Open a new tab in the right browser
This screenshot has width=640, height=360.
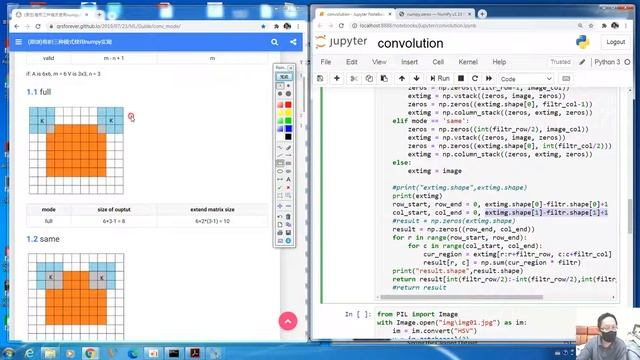(x=482, y=14)
